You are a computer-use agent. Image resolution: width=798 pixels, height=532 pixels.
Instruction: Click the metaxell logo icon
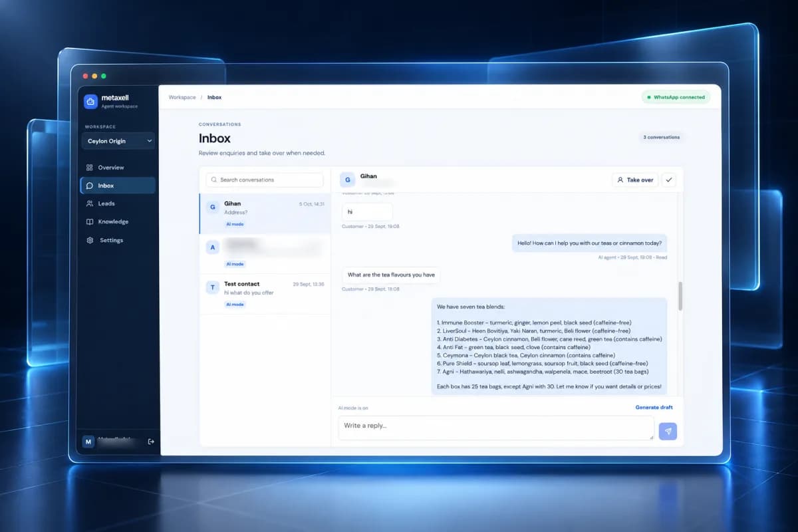[x=90, y=102]
